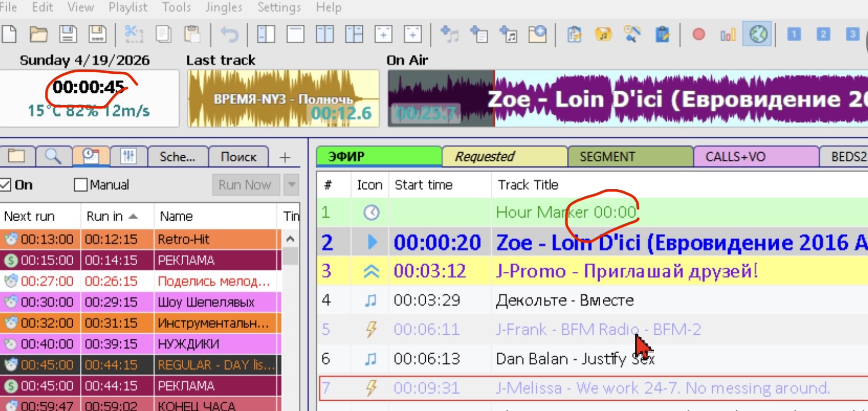Select Dan Balan - Justify Sex track

pyautogui.click(x=574, y=359)
